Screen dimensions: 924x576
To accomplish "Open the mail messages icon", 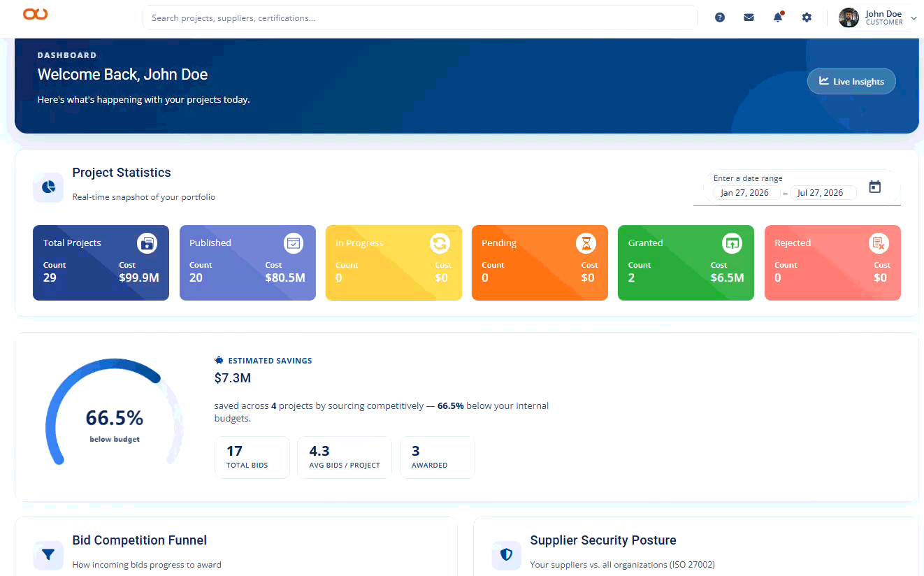I will (749, 17).
